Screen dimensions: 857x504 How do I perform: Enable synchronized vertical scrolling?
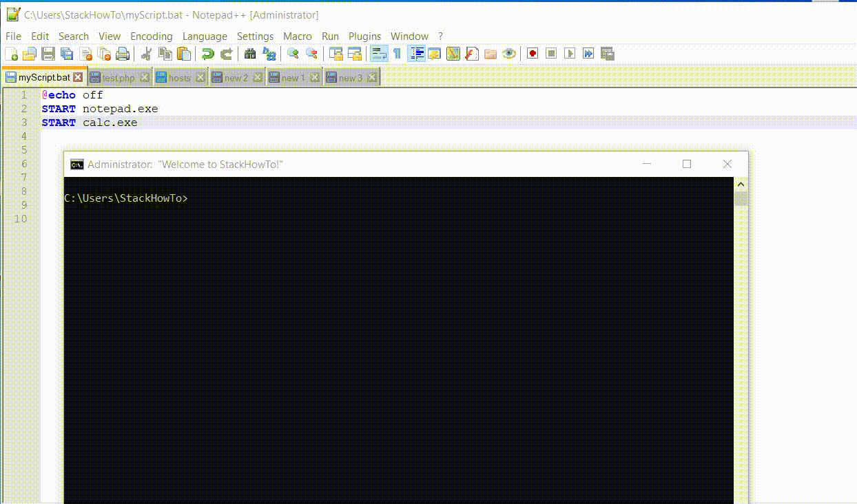pyautogui.click(x=336, y=53)
